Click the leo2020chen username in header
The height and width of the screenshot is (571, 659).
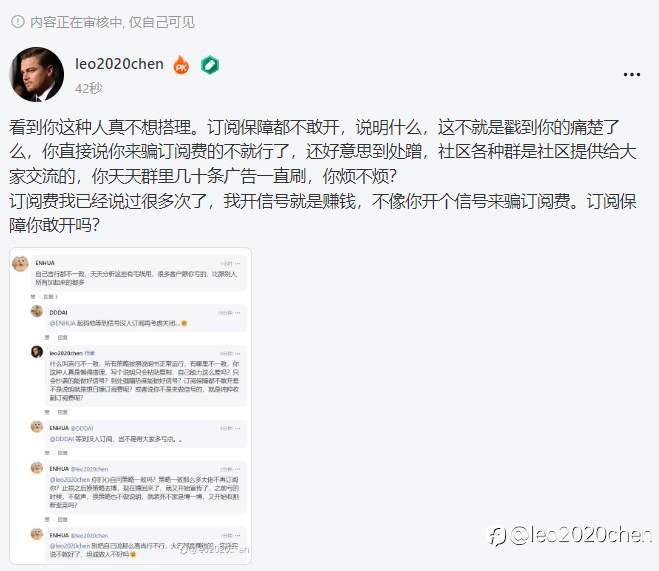pos(119,64)
